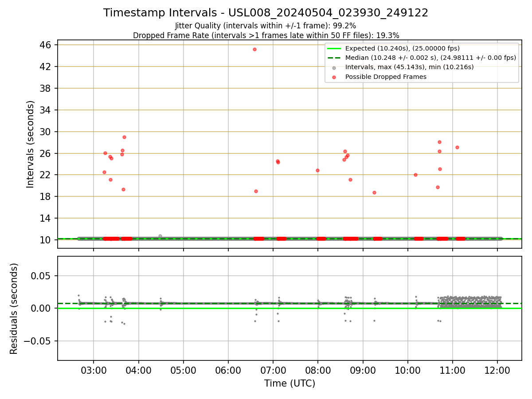This screenshot has width=532, height=399.
Task: Click the red dot marker in the legend
Action: 334,77
